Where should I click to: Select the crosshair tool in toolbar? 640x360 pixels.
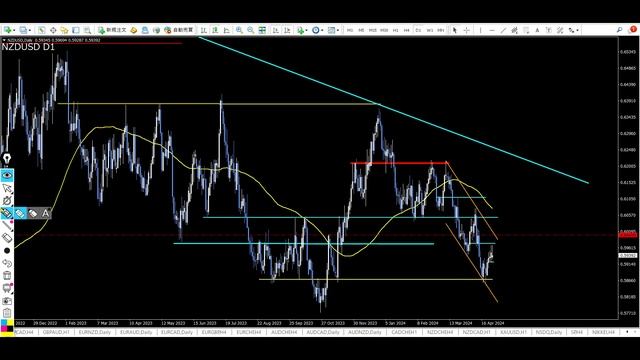(467, 30)
